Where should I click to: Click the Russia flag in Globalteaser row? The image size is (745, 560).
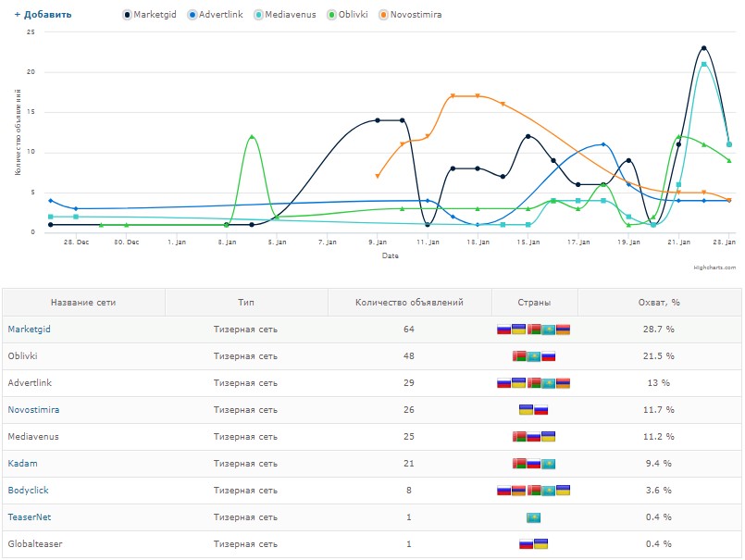526,544
